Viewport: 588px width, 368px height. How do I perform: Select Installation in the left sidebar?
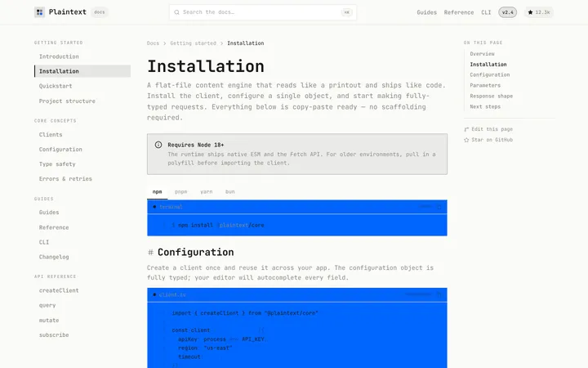click(x=82, y=71)
